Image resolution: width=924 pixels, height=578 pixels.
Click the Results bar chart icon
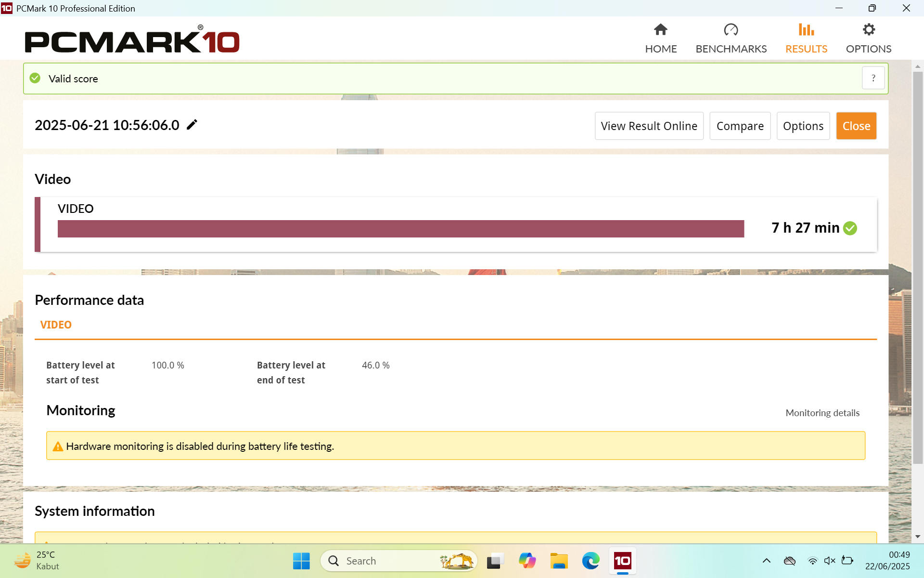coord(806,30)
